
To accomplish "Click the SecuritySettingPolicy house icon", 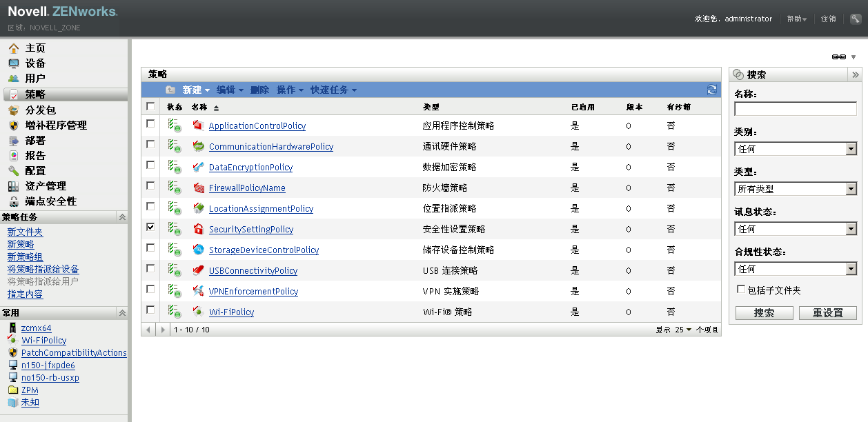I will [199, 229].
